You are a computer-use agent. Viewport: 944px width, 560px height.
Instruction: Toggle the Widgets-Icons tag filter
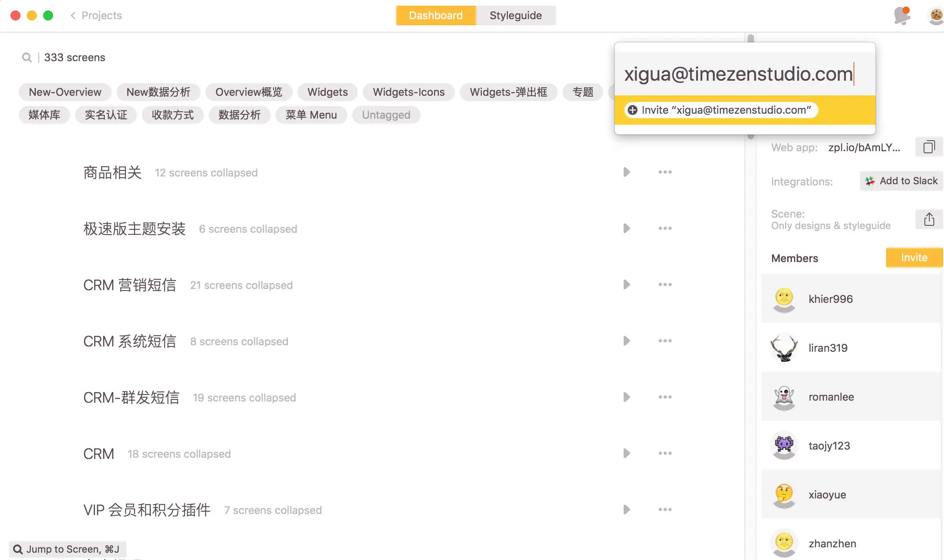408,92
